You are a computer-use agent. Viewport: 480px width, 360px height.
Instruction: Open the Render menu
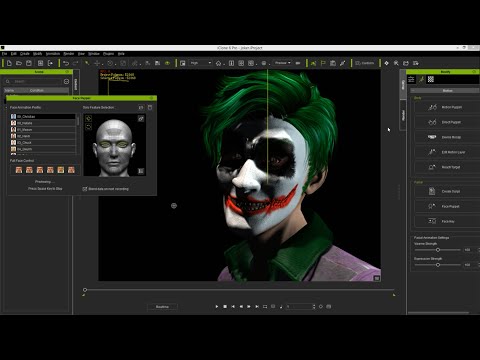coord(69,54)
